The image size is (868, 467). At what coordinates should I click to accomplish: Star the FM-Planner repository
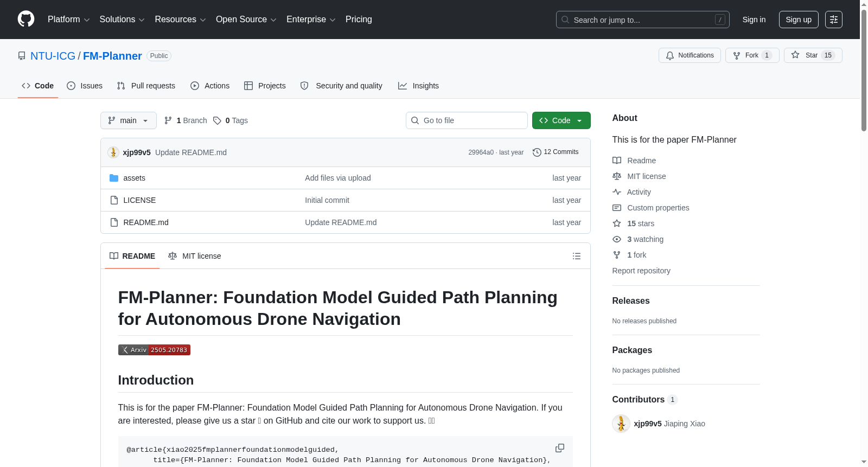pos(813,55)
